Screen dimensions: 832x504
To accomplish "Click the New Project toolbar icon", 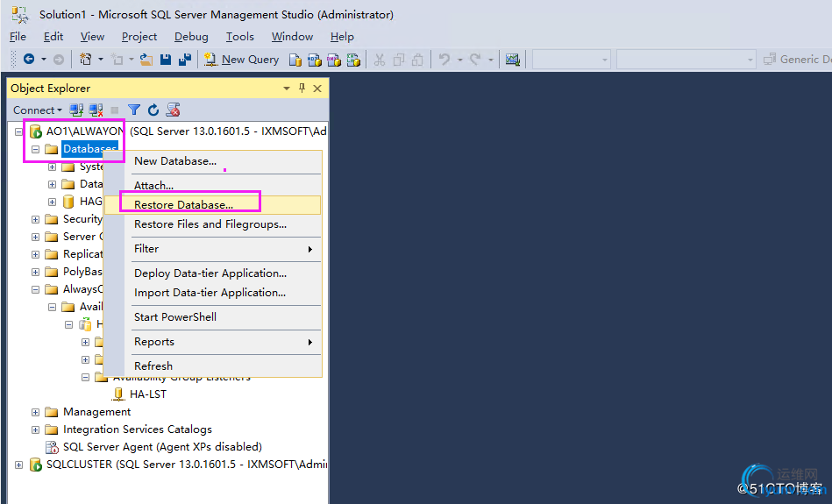I will (85, 60).
